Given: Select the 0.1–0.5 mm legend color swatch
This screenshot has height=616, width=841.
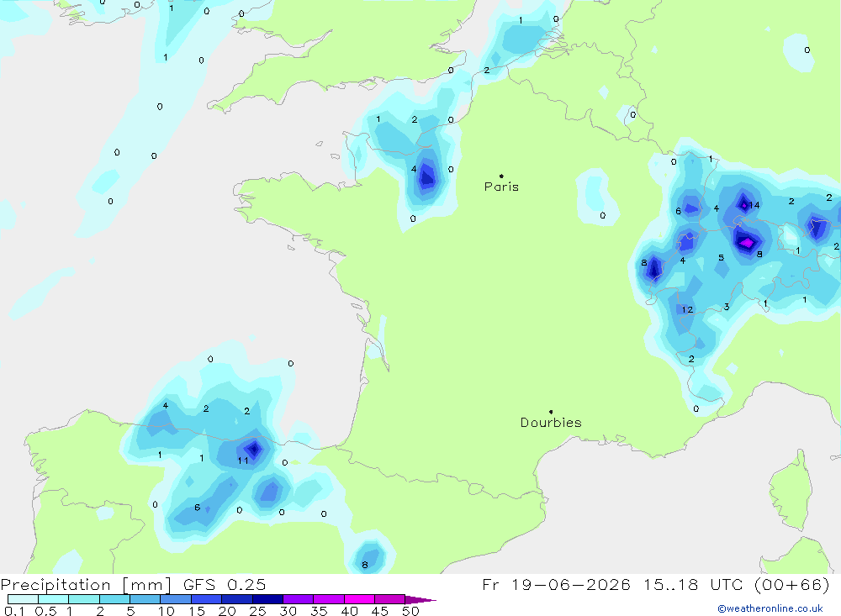Looking at the screenshot, I should click(23, 599).
